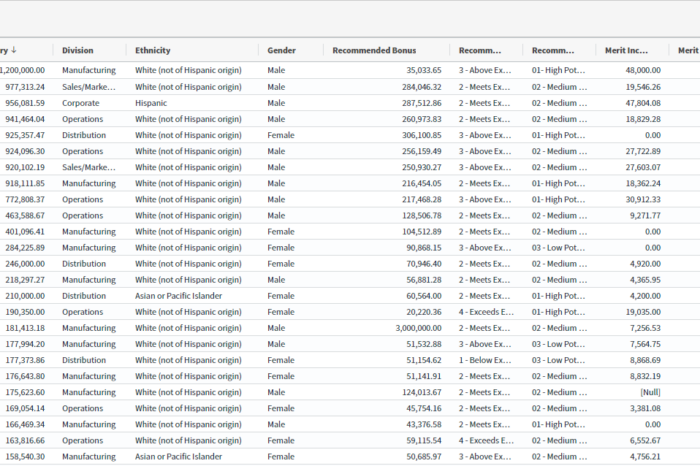The width and height of the screenshot is (700, 466).
Task: Select the Corporate division cell
Action: 82,103
